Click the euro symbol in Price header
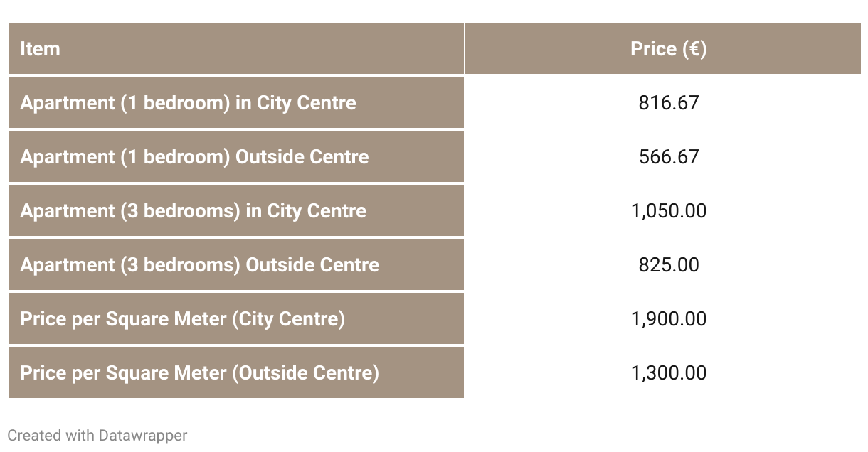Viewport: 868px width, 452px height. coord(694,48)
